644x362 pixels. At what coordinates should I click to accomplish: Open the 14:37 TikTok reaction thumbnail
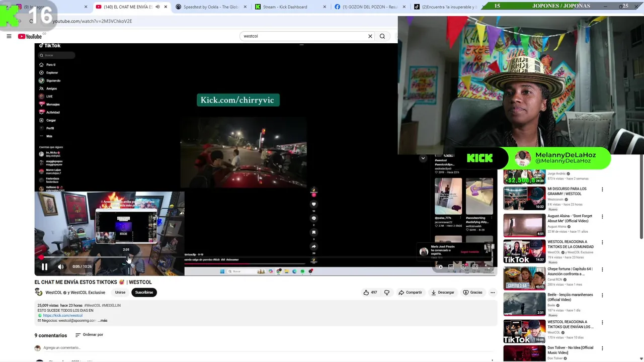pos(524,251)
